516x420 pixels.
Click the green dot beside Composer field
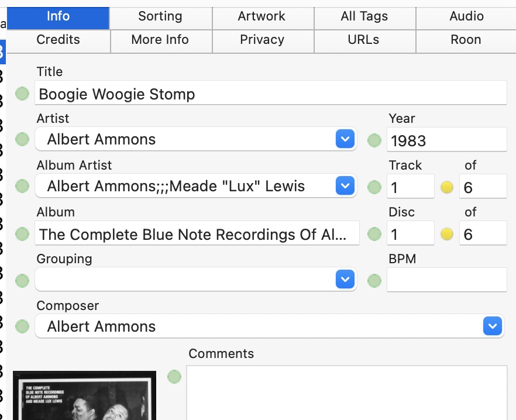point(22,326)
